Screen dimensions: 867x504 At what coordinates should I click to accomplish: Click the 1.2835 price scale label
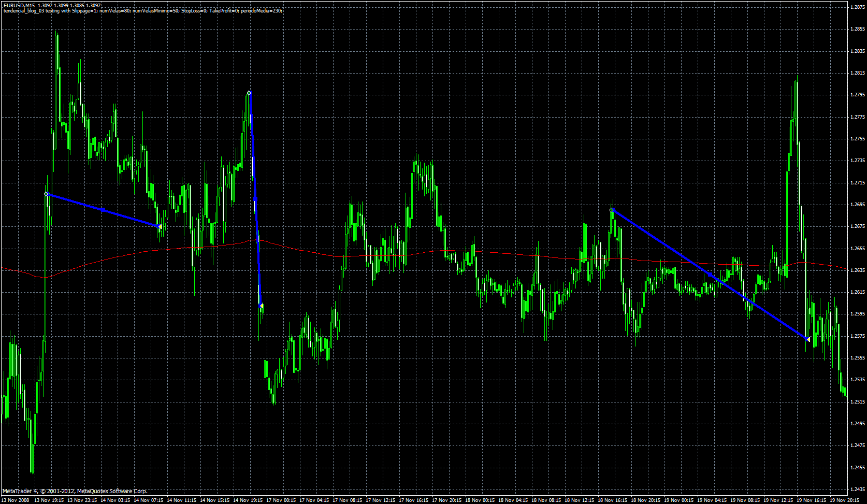tap(858, 51)
